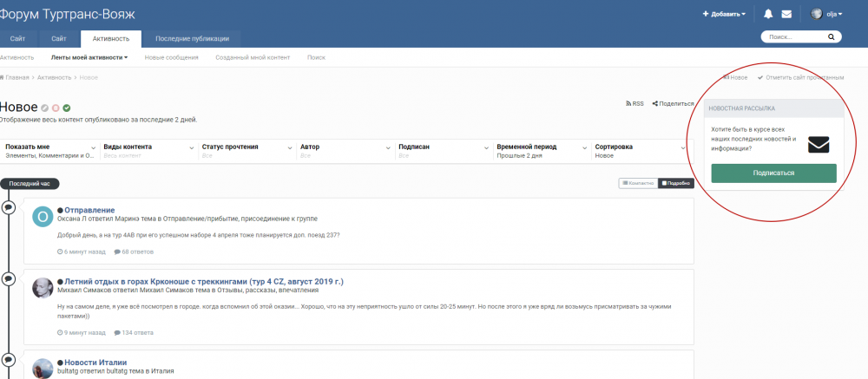Open the Отправление topic link
Image resolution: width=868 pixels, height=379 pixels.
[89, 210]
